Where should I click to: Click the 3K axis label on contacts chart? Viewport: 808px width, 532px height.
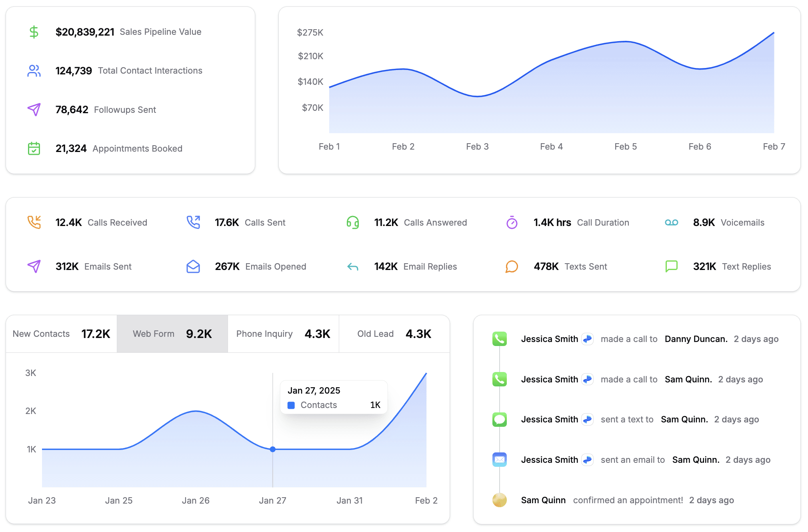pos(31,373)
